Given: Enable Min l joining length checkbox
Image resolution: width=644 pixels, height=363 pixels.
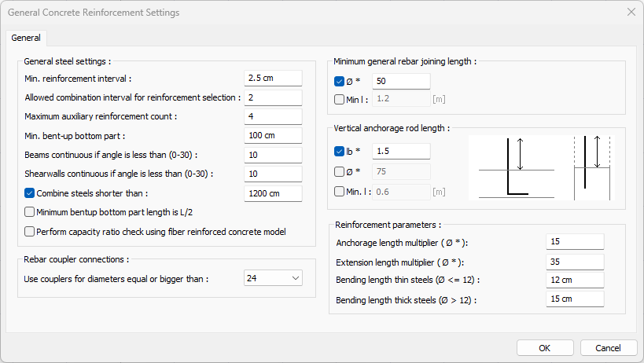Looking at the screenshot, I should tap(339, 100).
